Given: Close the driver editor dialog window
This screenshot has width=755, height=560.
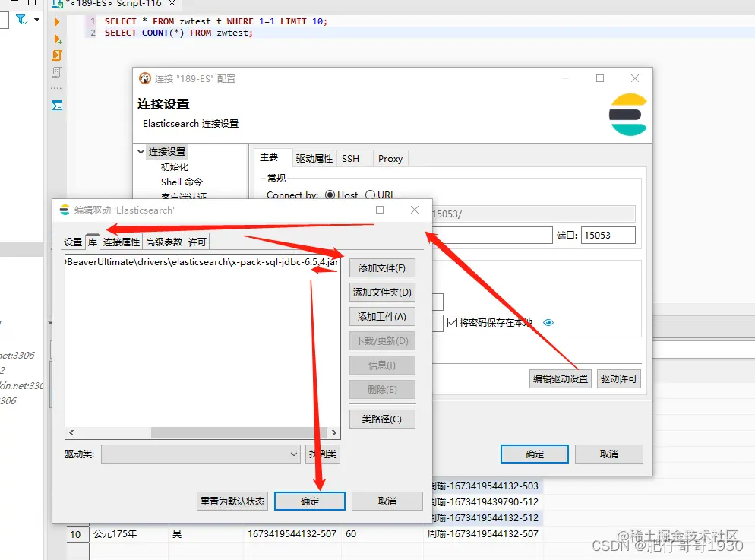Looking at the screenshot, I should point(415,210).
